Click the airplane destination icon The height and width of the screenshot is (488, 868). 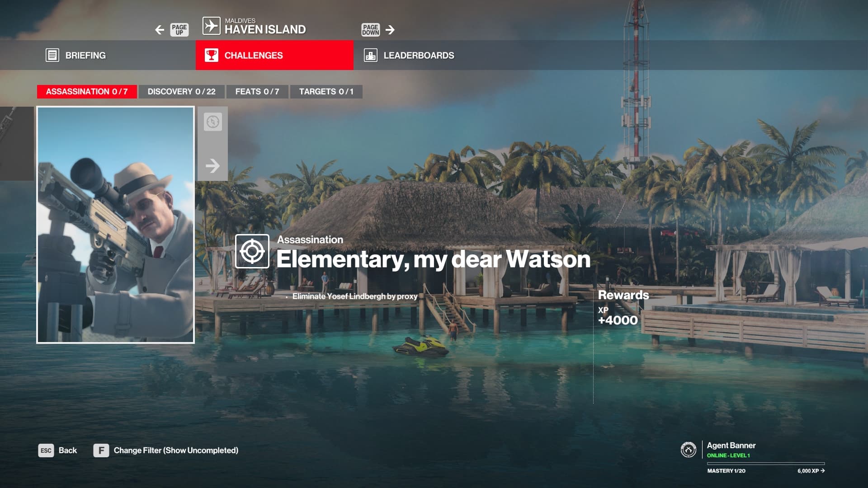point(211,26)
